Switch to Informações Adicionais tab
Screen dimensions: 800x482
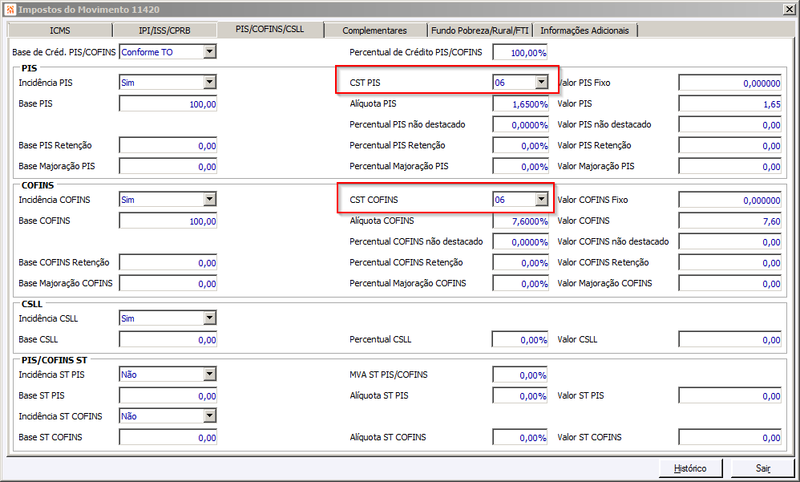click(x=585, y=30)
